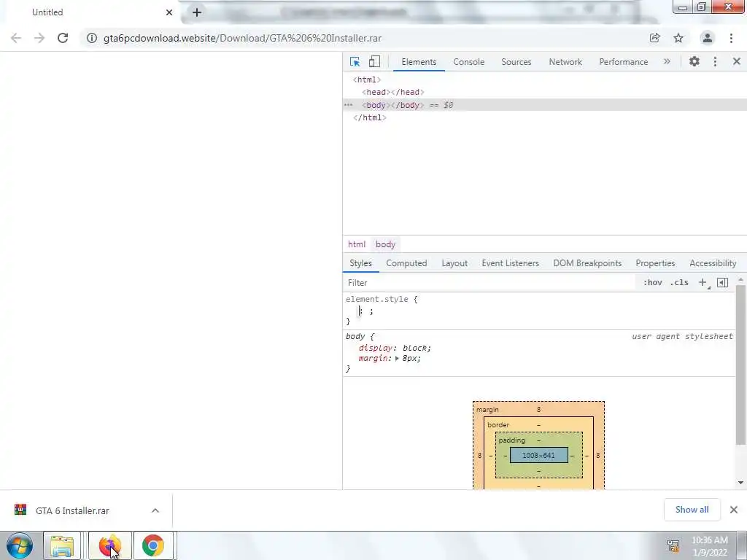
Task: Click body in the breadcrumb bar
Action: [385, 244]
